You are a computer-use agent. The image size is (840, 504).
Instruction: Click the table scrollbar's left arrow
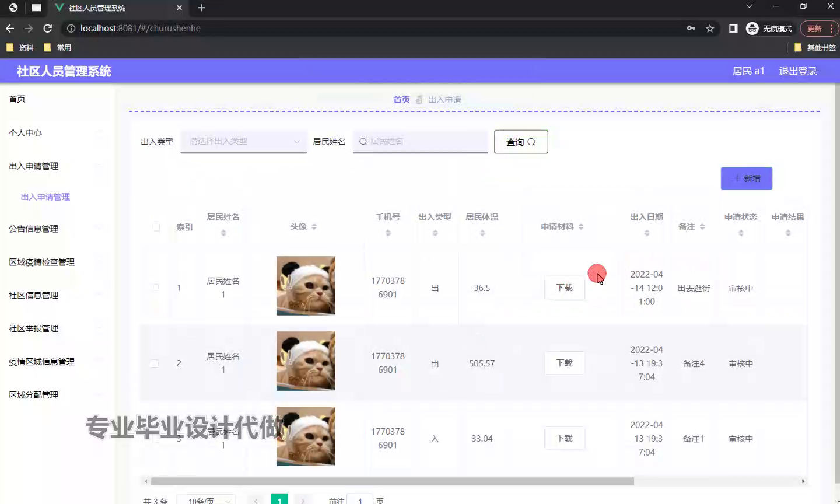(x=146, y=481)
